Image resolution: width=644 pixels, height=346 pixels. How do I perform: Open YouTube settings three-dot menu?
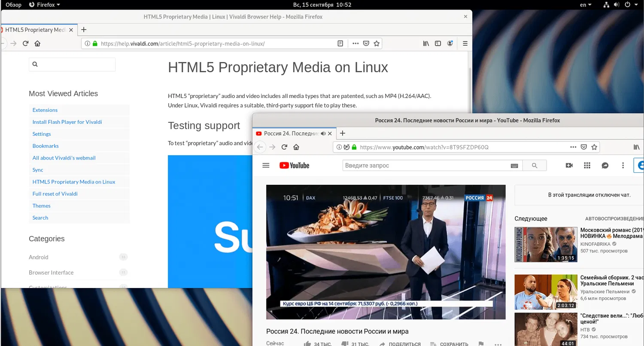click(x=623, y=165)
